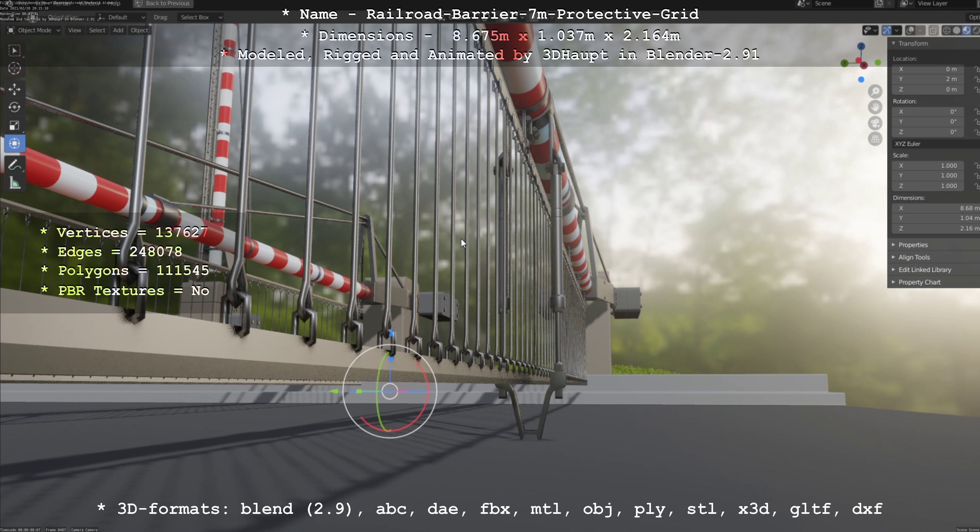Choose the Measure ruler tool
This screenshot has width=980, height=532.
14,184
